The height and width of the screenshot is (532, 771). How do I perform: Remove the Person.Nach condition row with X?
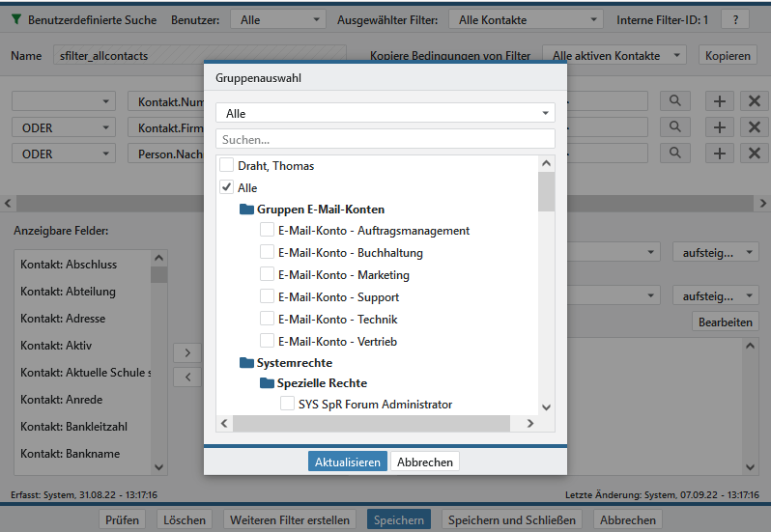coord(753,154)
